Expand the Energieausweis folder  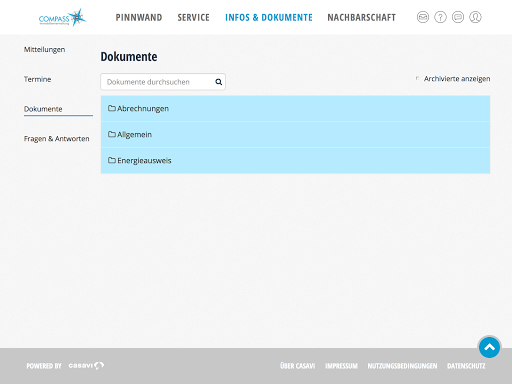pos(295,161)
